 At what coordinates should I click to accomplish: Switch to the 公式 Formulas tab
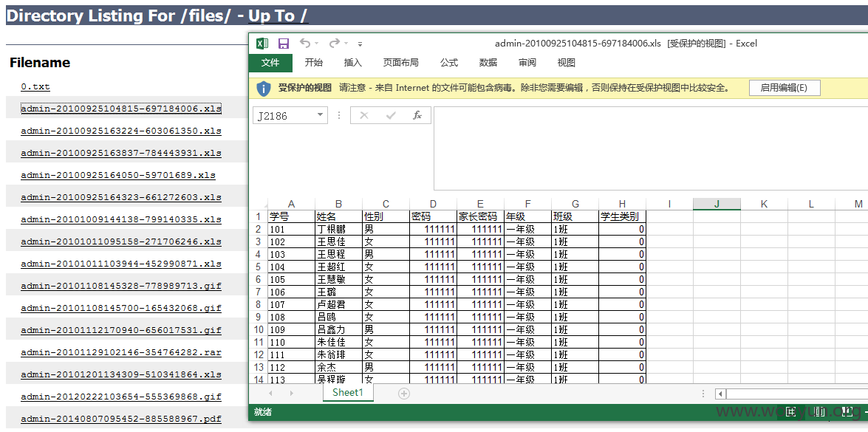(x=449, y=63)
